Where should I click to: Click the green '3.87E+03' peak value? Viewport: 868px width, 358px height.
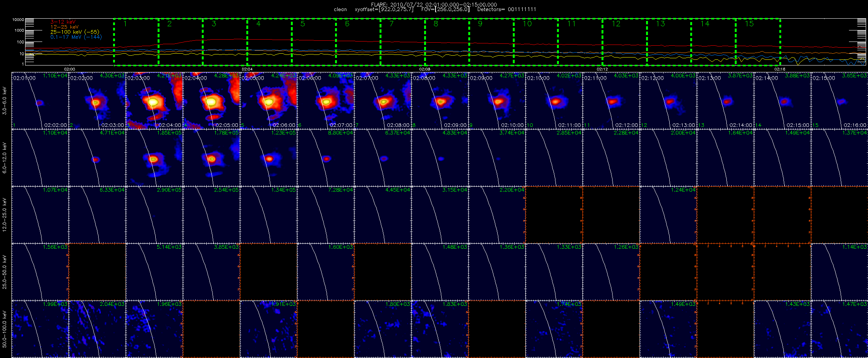coord(740,75)
